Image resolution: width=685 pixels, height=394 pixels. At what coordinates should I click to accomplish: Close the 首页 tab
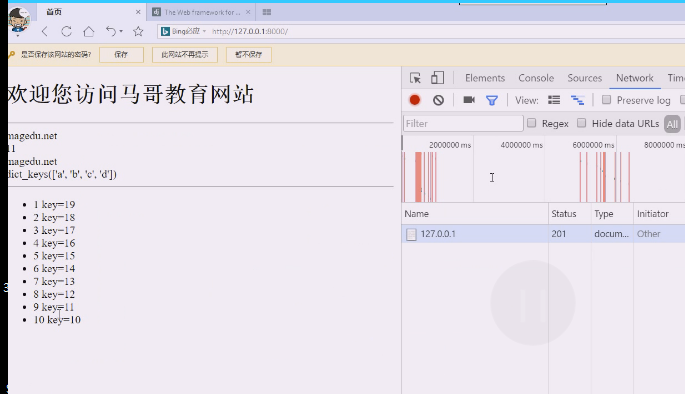click(x=138, y=12)
